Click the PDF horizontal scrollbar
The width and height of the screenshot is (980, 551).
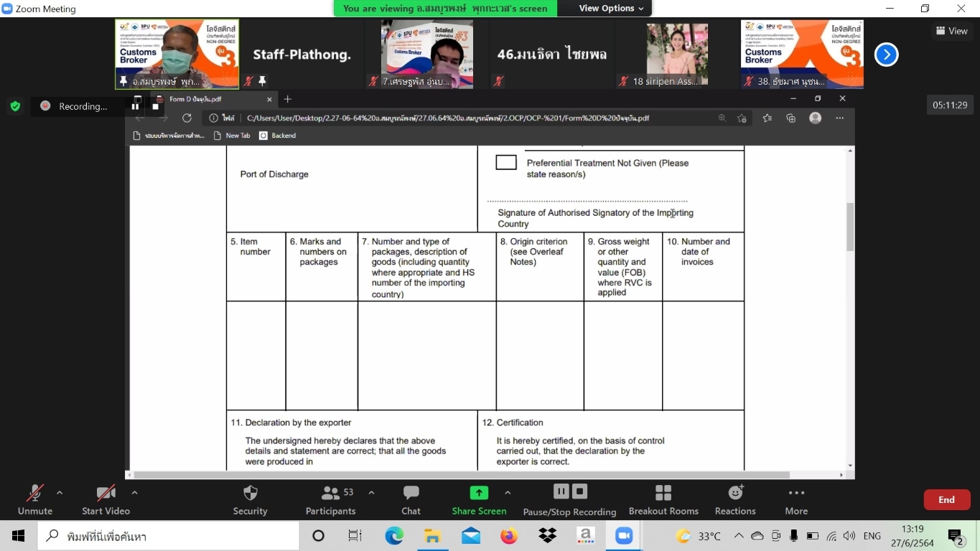pyautogui.click(x=462, y=475)
